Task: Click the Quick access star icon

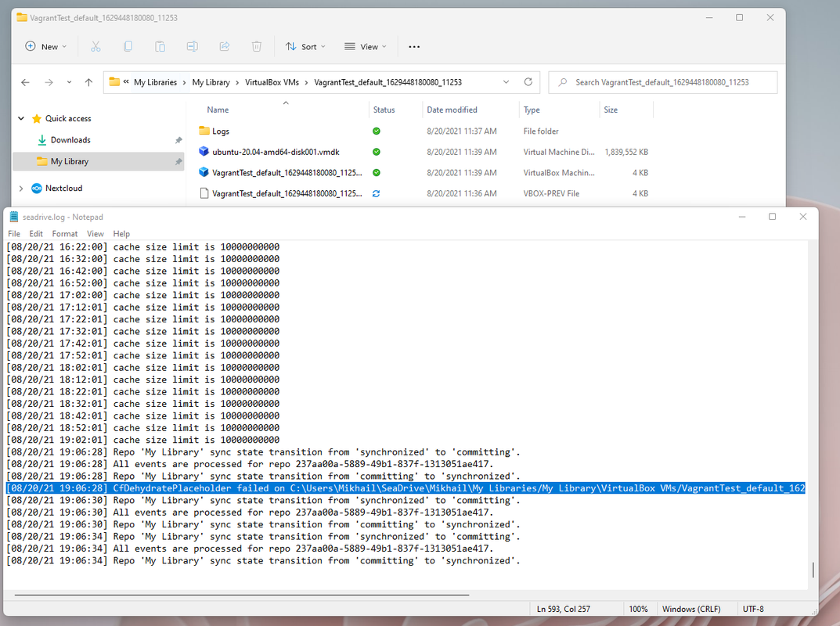Action: (x=37, y=118)
